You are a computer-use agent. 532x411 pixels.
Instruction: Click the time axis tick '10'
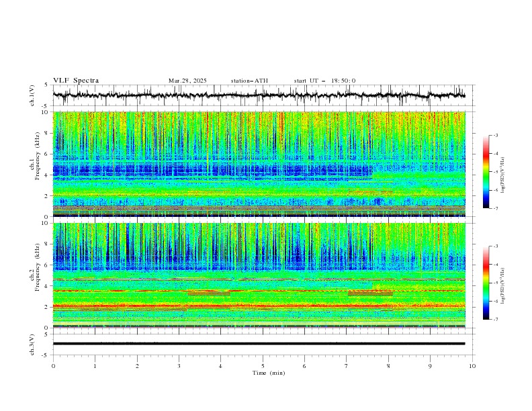(x=472, y=366)
